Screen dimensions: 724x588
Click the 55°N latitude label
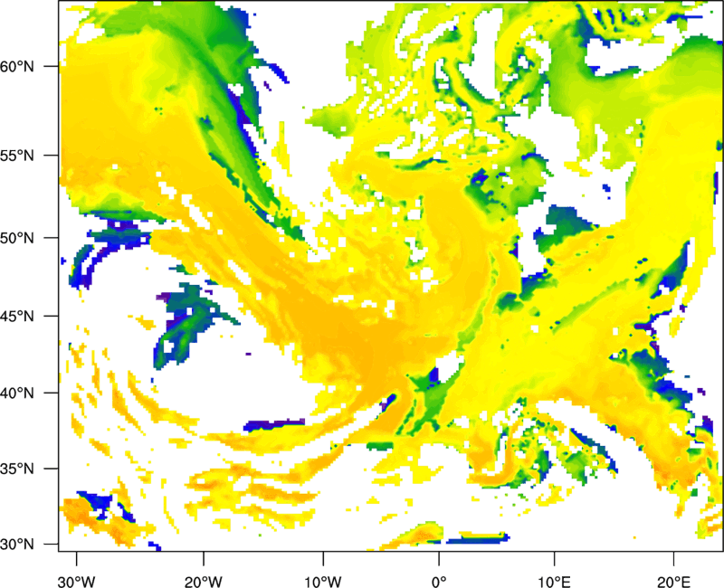coord(17,156)
